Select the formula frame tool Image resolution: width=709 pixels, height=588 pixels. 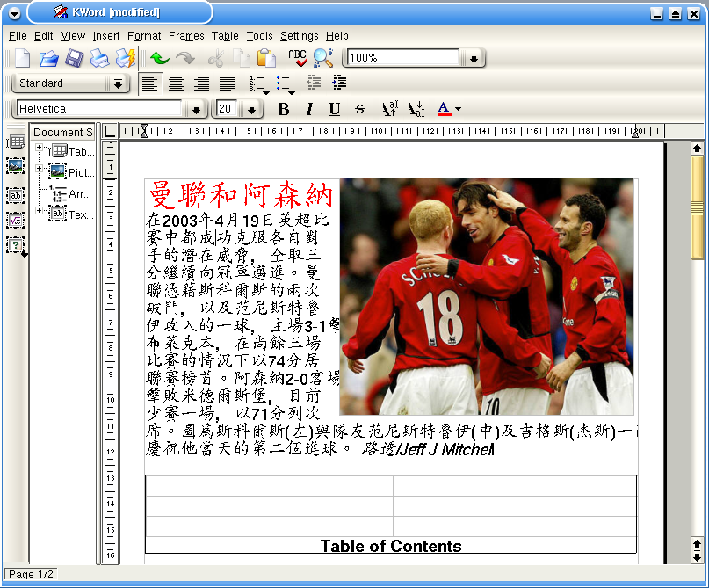point(15,220)
